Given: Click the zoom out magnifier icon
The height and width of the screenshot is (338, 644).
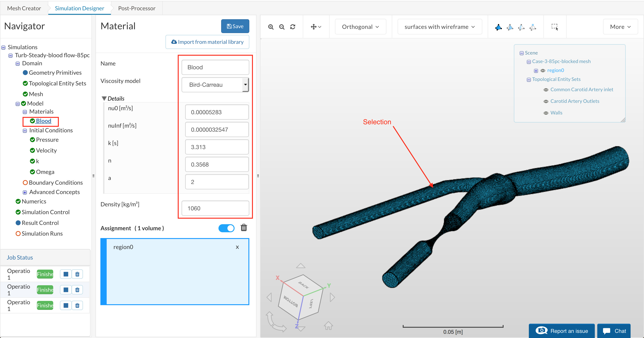Looking at the screenshot, I should [x=282, y=27].
